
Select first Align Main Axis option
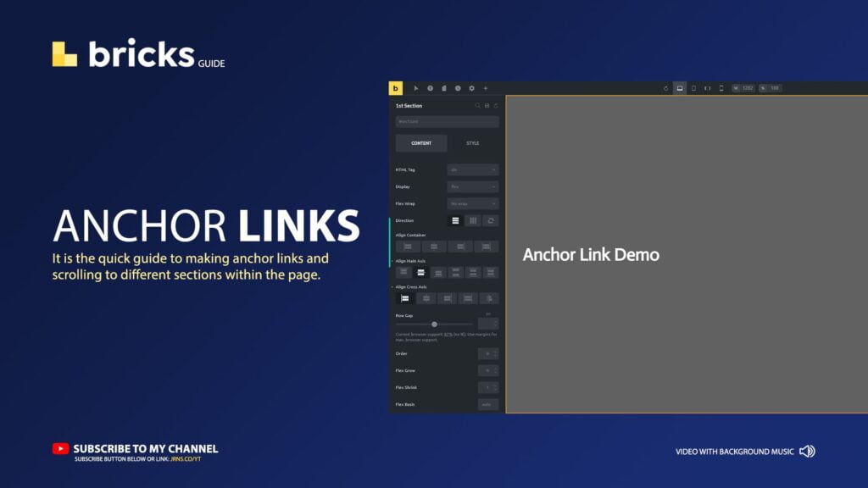coord(403,272)
